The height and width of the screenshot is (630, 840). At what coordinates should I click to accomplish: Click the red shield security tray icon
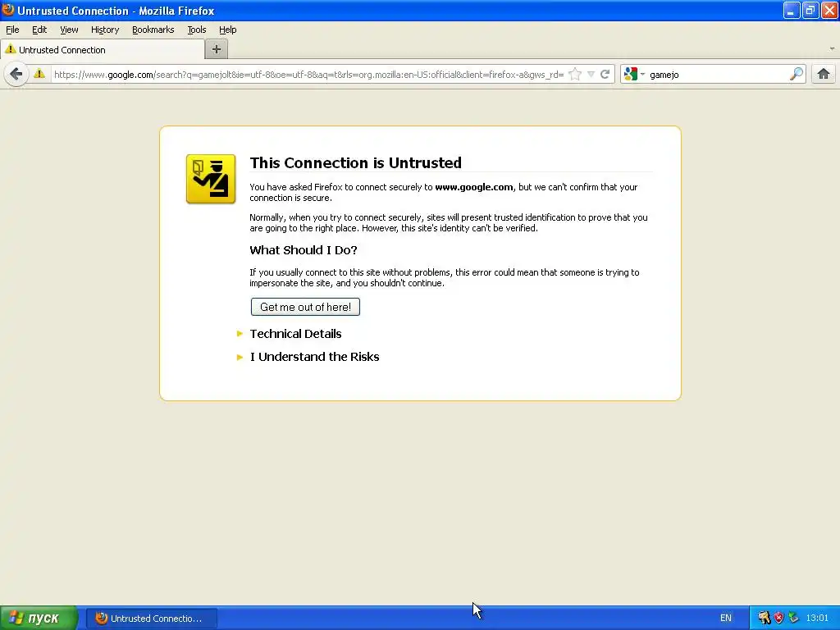click(x=778, y=618)
